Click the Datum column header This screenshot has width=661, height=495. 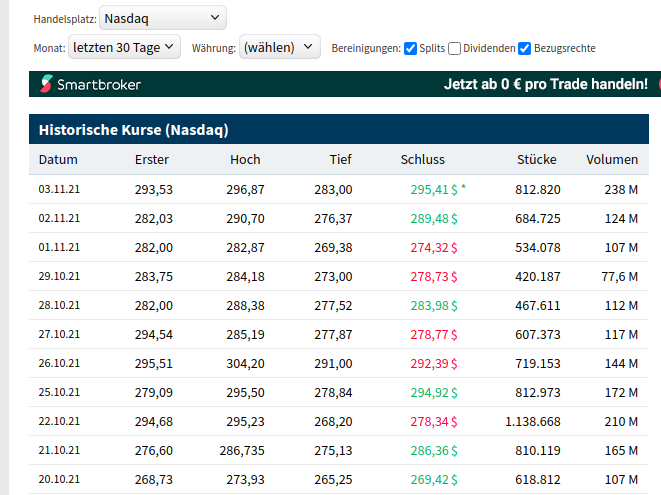point(58,160)
